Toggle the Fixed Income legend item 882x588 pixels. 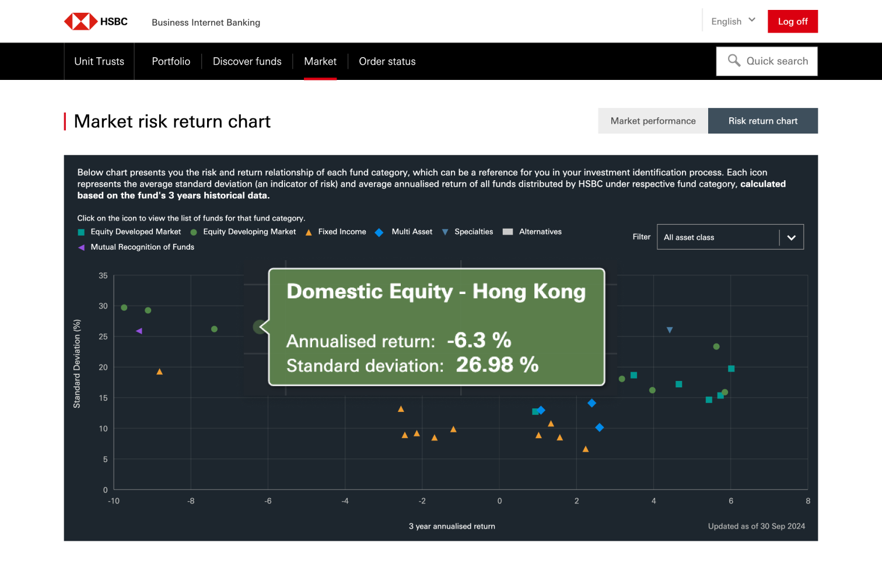coord(336,232)
